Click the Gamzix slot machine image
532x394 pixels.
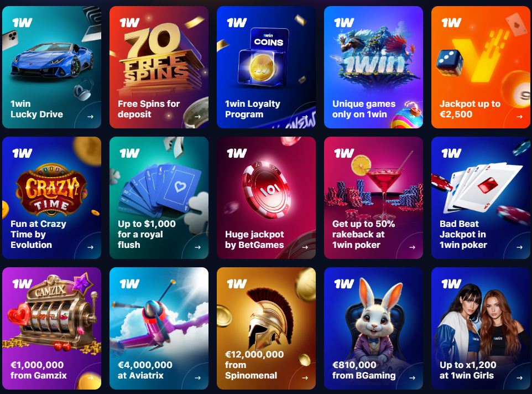[54, 314]
